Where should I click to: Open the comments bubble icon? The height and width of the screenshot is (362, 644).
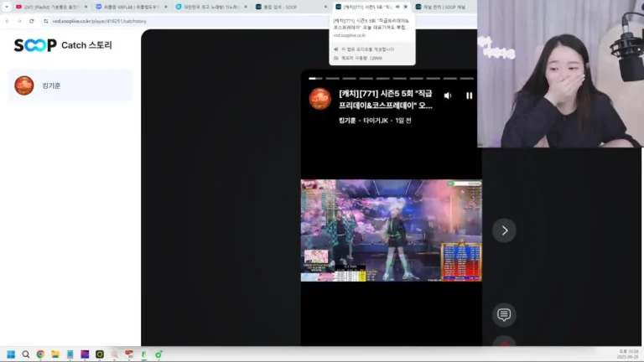(504, 315)
